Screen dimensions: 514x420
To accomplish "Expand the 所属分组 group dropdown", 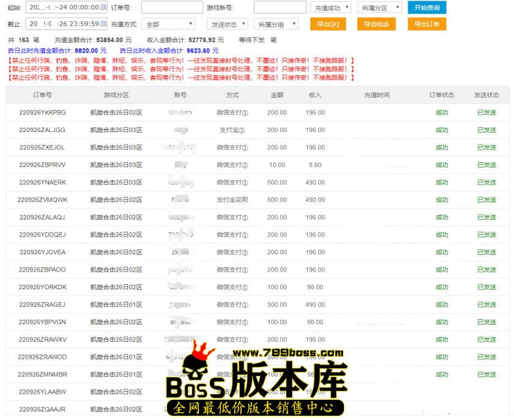I will [x=276, y=24].
